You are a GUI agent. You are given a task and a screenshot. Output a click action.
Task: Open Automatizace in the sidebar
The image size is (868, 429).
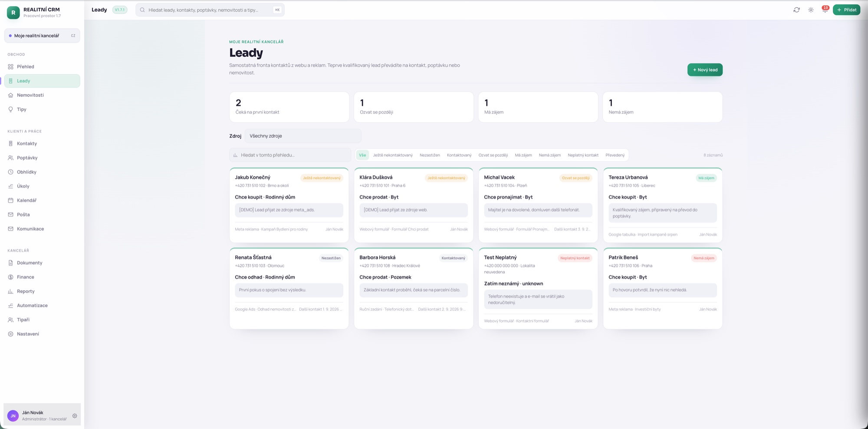(42, 305)
